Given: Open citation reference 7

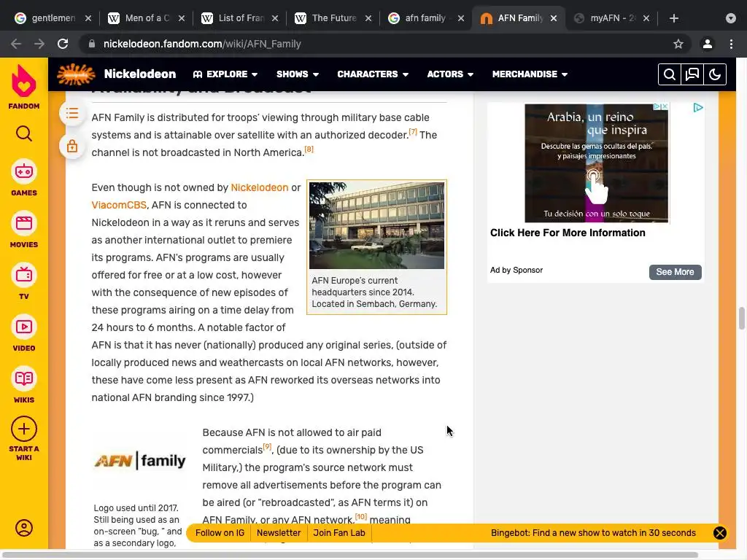Looking at the screenshot, I should 413,132.
